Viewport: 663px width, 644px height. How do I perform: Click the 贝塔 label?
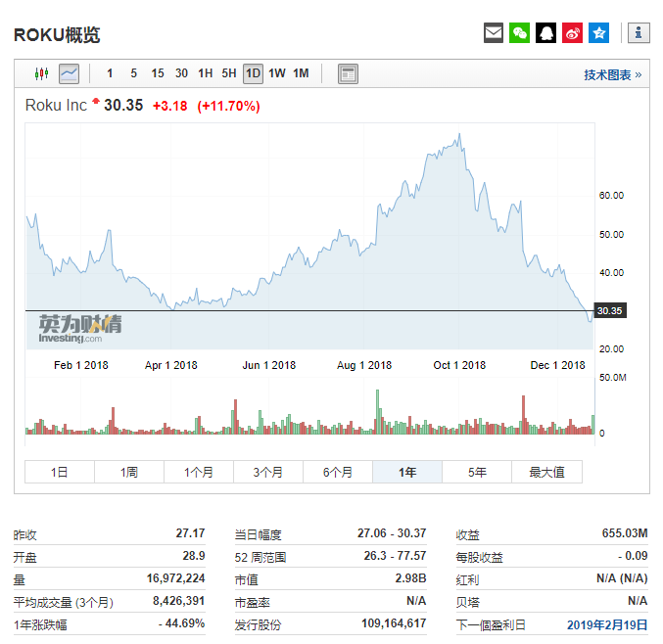point(468,602)
